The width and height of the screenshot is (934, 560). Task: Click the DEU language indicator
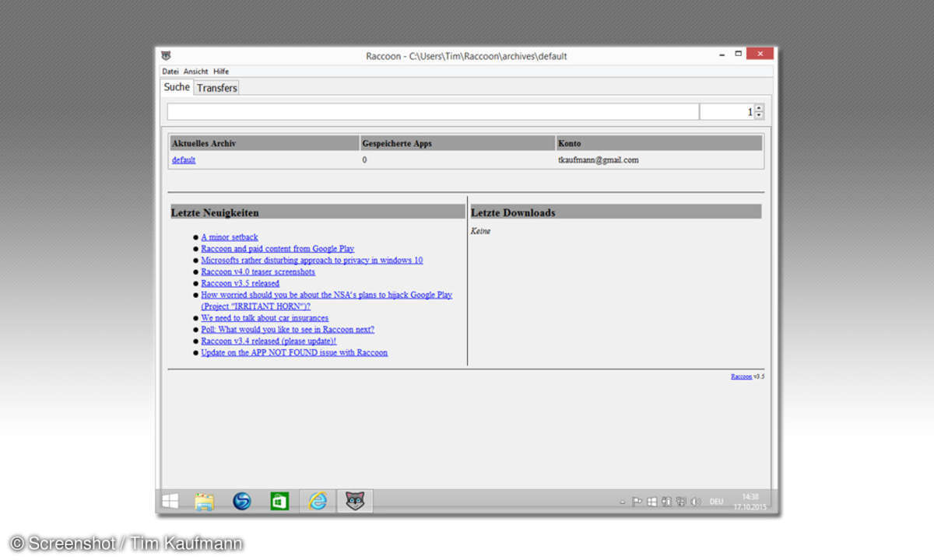(716, 502)
